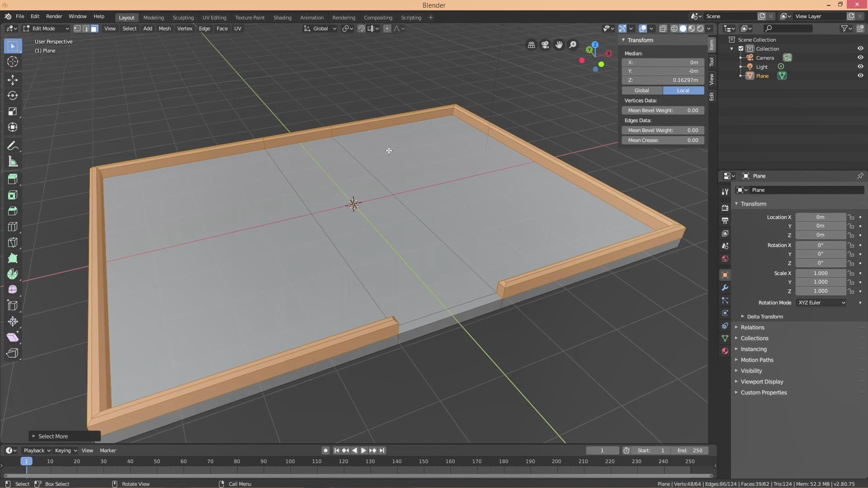Select the Knife tool
The width and height of the screenshot is (868, 488).
pyautogui.click(x=13, y=243)
